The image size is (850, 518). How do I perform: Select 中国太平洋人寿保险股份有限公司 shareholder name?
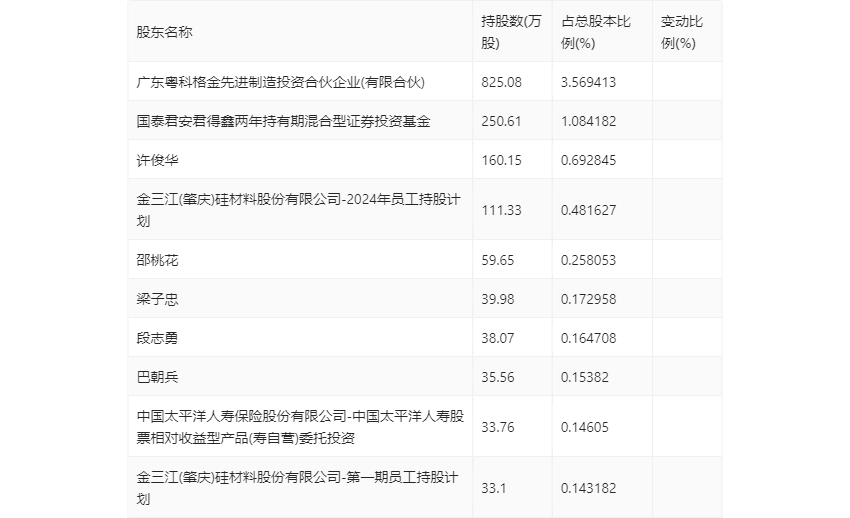[x=300, y=427]
